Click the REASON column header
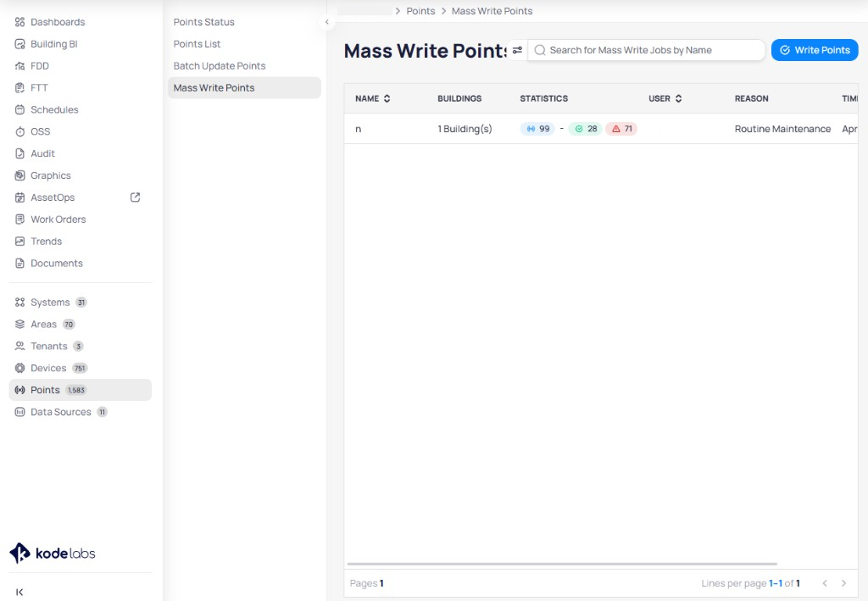 751,98
